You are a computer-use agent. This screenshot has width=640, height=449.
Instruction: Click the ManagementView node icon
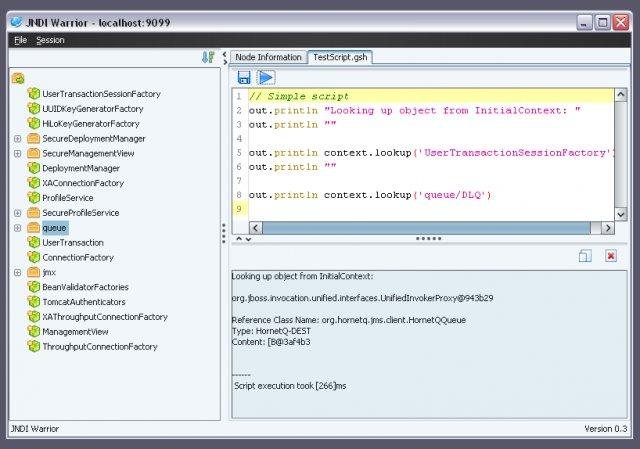pyautogui.click(x=33, y=331)
